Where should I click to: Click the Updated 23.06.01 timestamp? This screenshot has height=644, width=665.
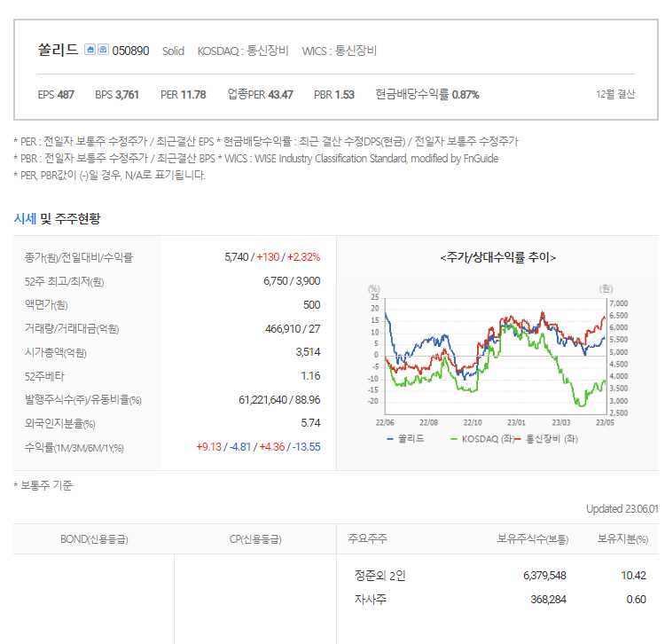tap(622, 509)
